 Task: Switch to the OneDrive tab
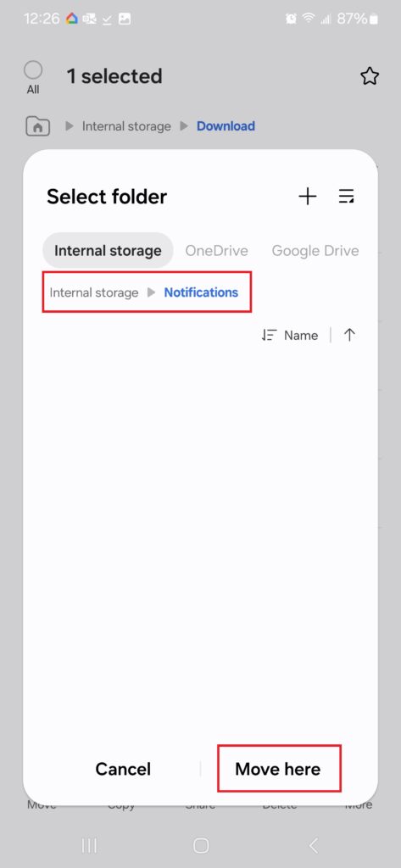[216, 251]
